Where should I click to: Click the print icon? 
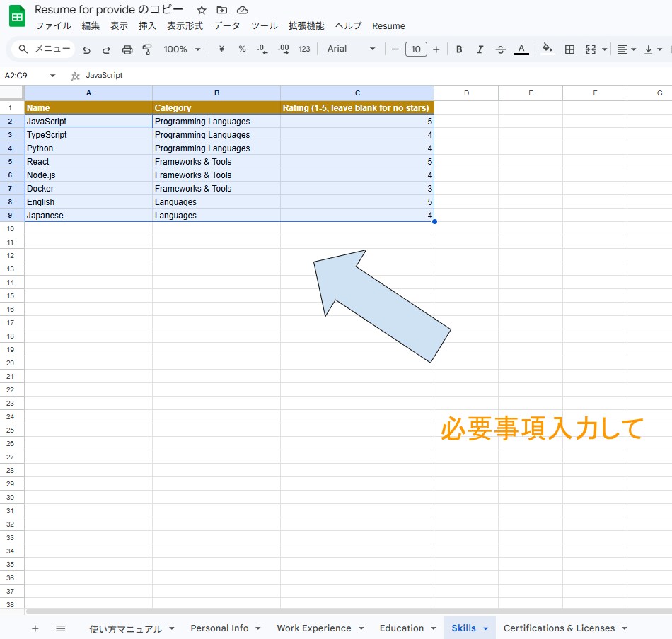[127, 49]
